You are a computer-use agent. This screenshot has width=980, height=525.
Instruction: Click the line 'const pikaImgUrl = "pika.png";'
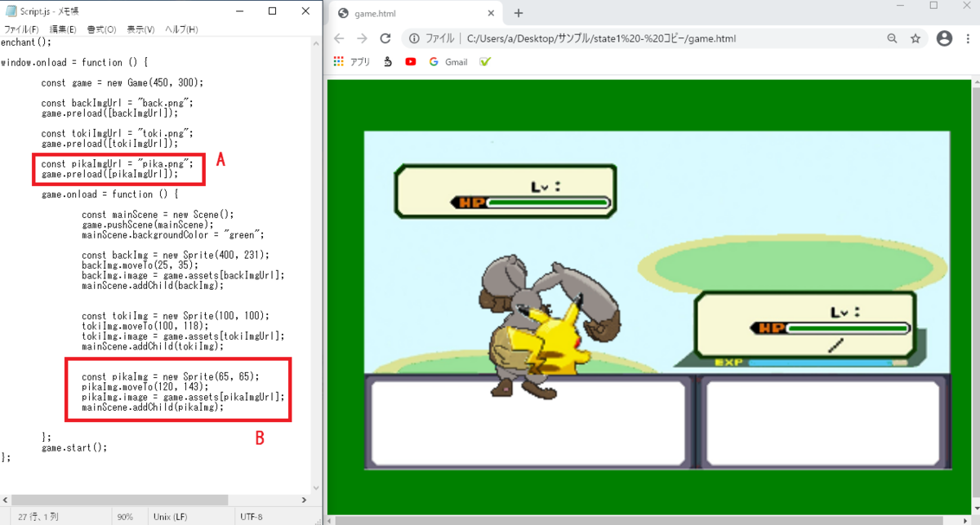point(117,163)
